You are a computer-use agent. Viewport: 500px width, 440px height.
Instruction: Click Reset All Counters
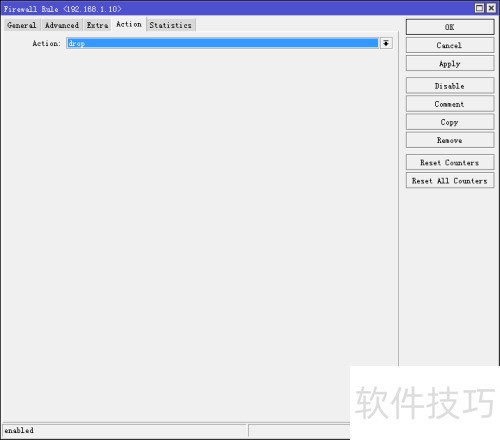pyautogui.click(x=450, y=181)
